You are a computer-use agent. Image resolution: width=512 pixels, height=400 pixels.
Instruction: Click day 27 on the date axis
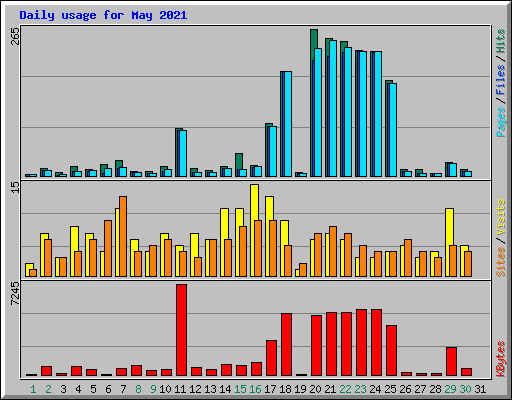pyautogui.click(x=420, y=389)
